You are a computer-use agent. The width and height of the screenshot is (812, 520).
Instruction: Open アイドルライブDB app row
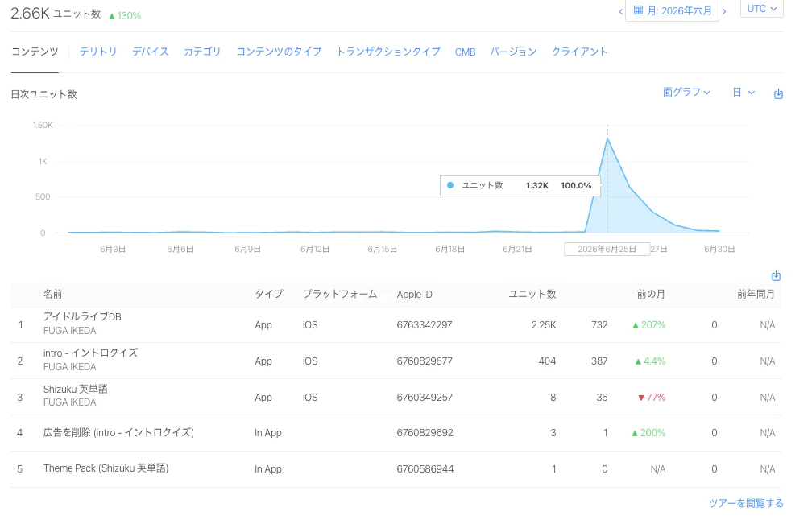396,325
